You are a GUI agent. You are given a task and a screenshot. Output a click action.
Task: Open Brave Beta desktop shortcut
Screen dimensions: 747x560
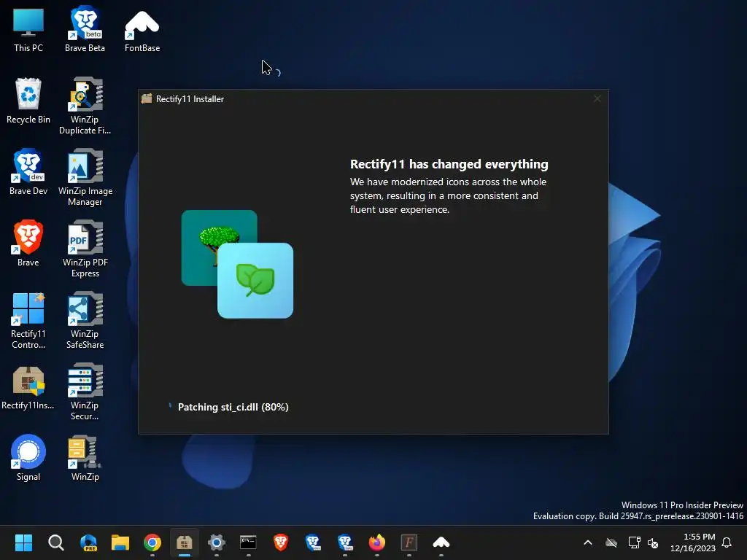click(85, 29)
